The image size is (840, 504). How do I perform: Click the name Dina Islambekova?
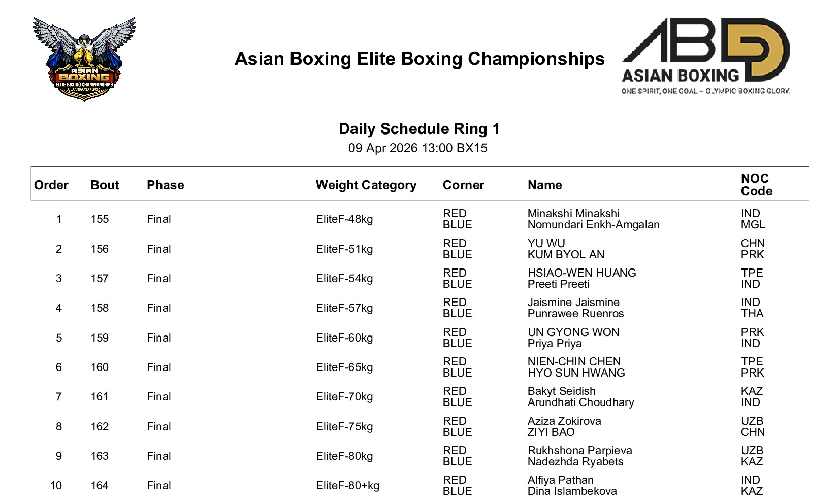coord(572,491)
